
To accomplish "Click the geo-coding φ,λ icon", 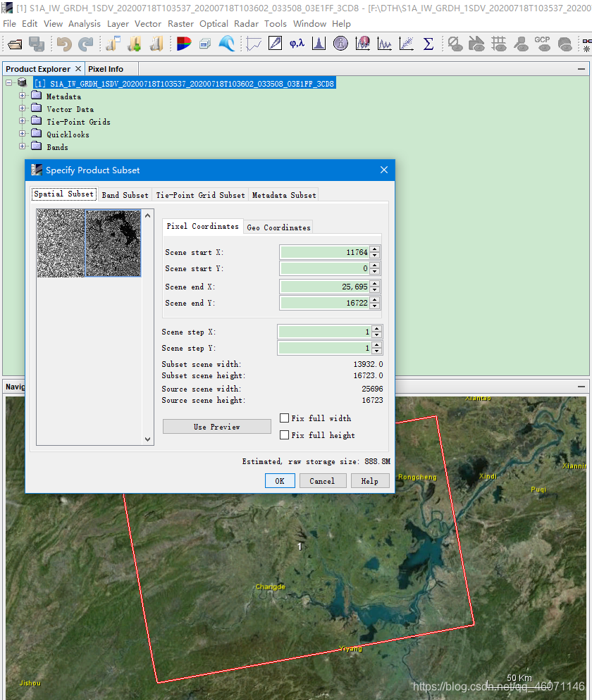I will 297,44.
